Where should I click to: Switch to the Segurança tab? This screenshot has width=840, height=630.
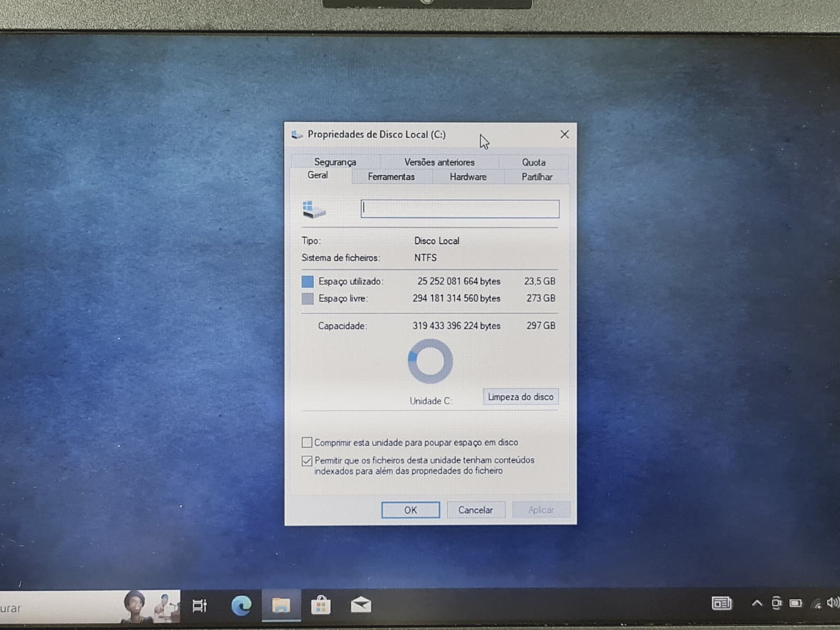click(x=335, y=162)
